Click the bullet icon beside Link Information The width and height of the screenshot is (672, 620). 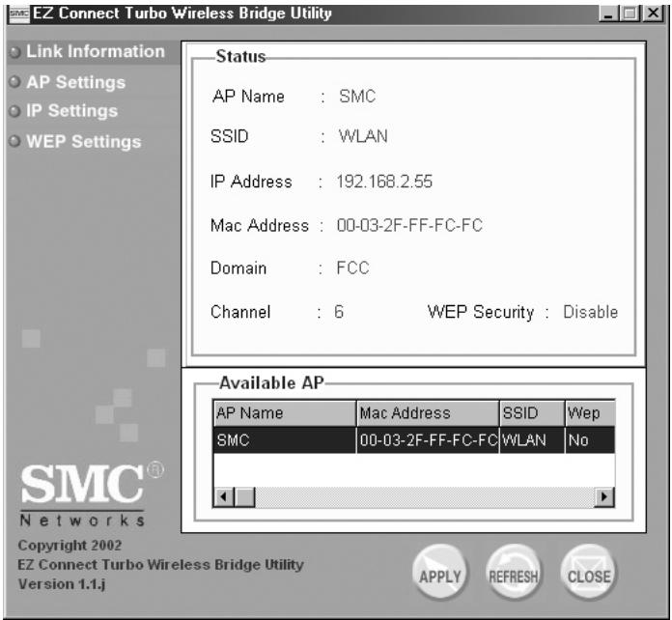[x=15, y=52]
